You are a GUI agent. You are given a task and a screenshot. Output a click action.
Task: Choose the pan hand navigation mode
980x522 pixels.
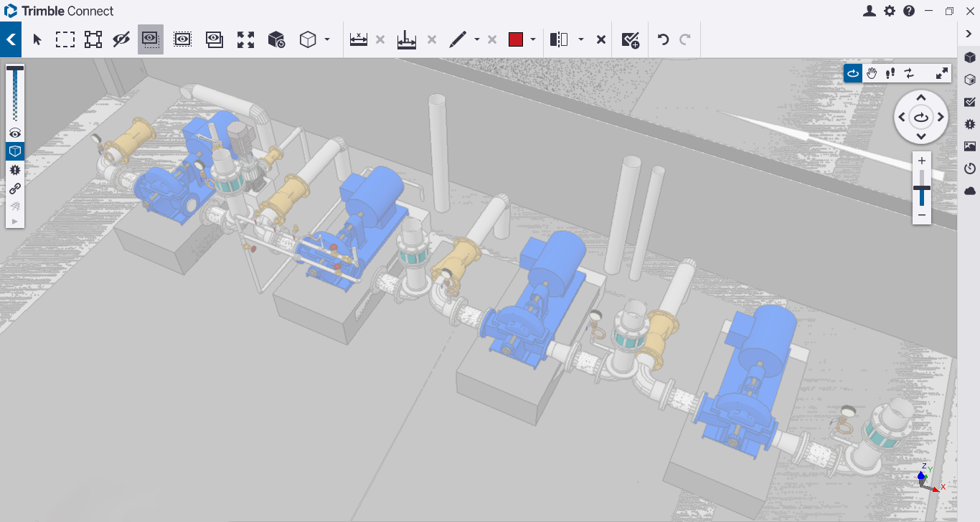coord(872,73)
